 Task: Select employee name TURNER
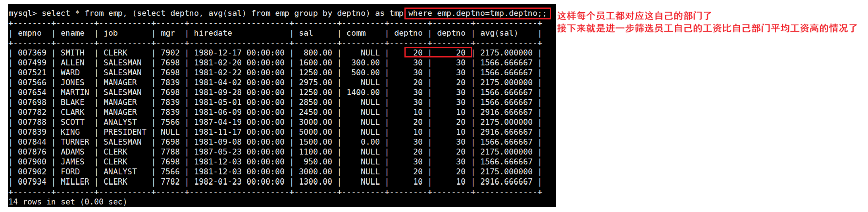click(x=75, y=142)
